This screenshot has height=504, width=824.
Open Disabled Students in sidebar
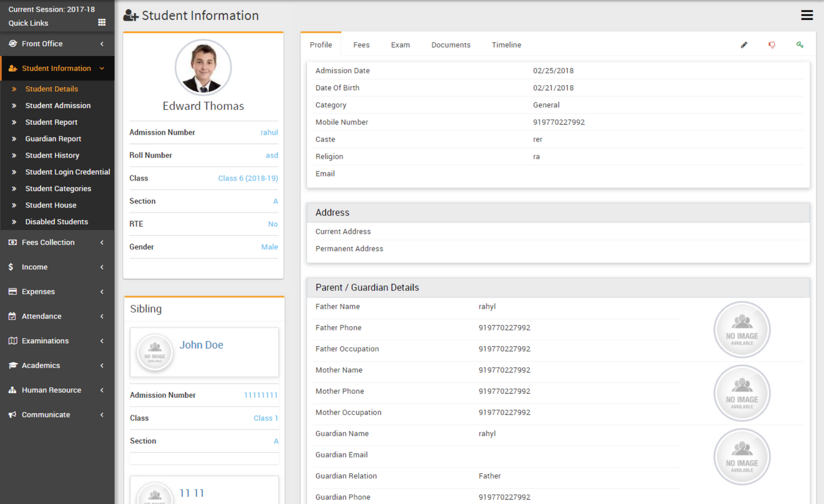56,222
